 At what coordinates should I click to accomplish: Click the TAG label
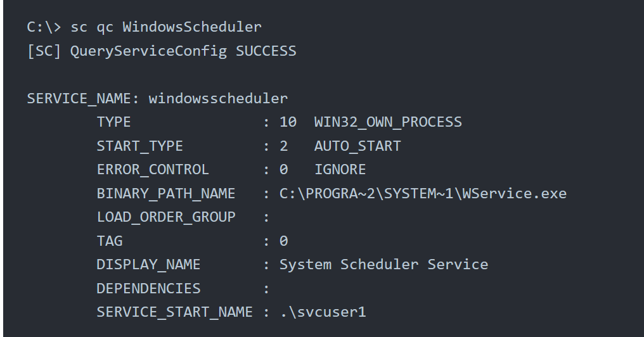pos(110,241)
